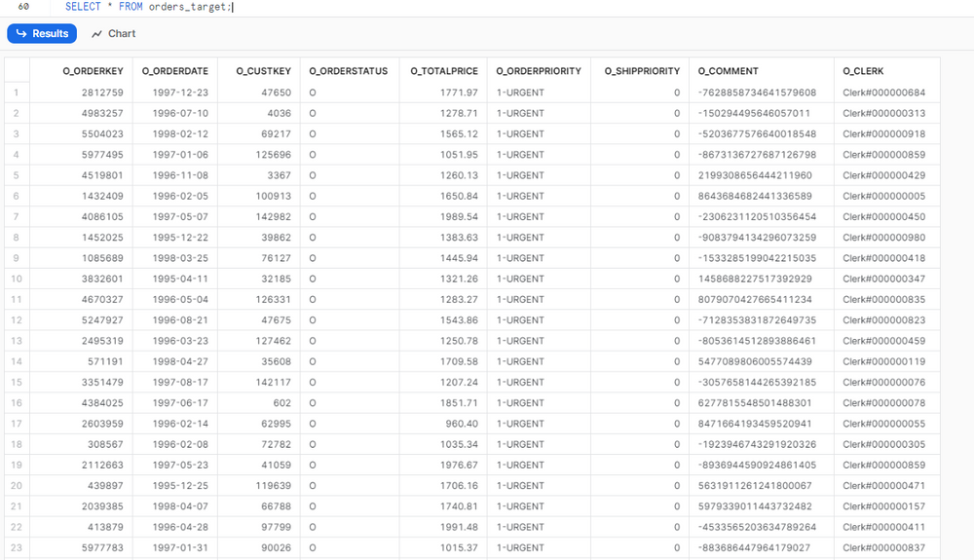Select the O_ORDERSTATUS column header
This screenshot has height=560, width=974.
[348, 71]
